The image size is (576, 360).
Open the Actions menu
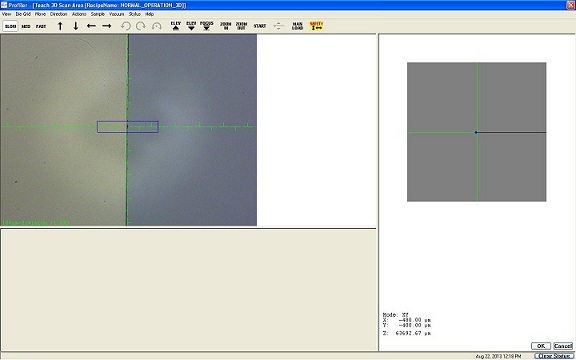point(79,14)
